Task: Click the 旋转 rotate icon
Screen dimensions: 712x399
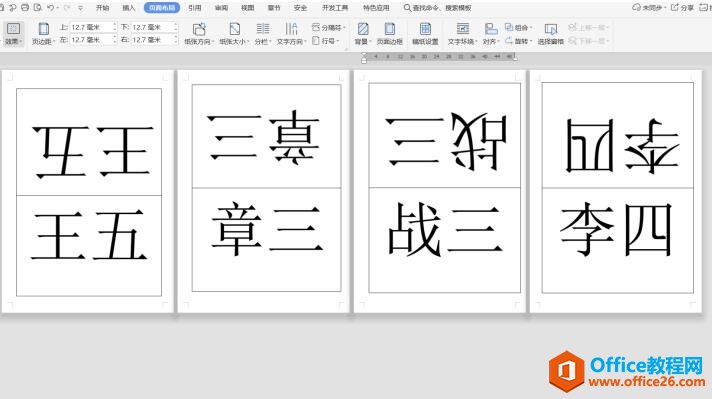Action: click(x=509, y=40)
